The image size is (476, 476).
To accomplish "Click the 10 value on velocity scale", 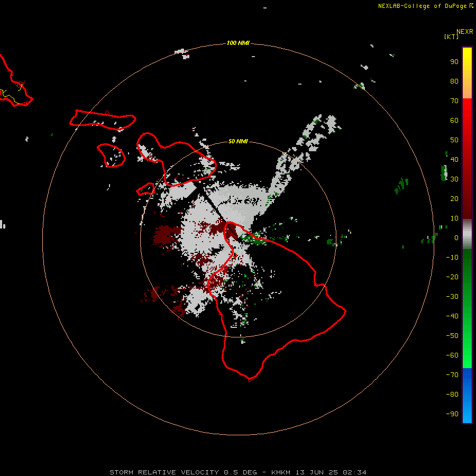I will [x=454, y=218].
